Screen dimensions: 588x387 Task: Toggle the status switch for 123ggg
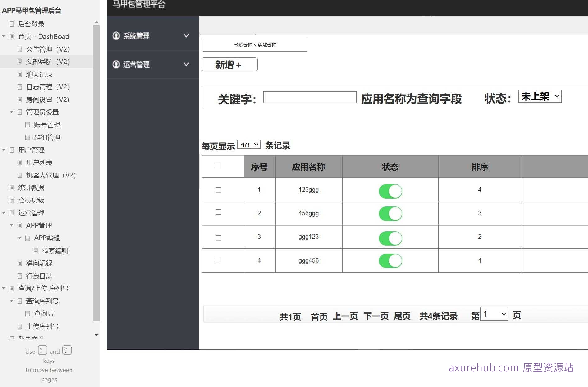coord(390,191)
